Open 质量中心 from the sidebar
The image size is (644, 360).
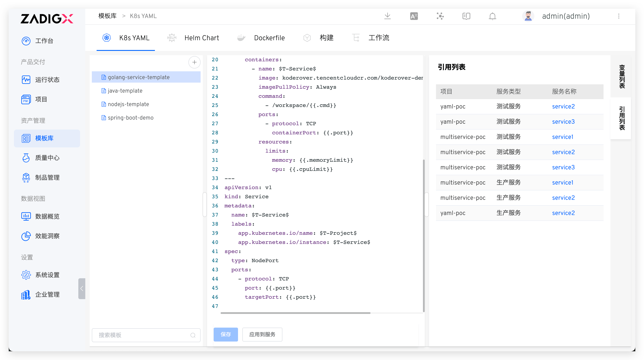[47, 158]
